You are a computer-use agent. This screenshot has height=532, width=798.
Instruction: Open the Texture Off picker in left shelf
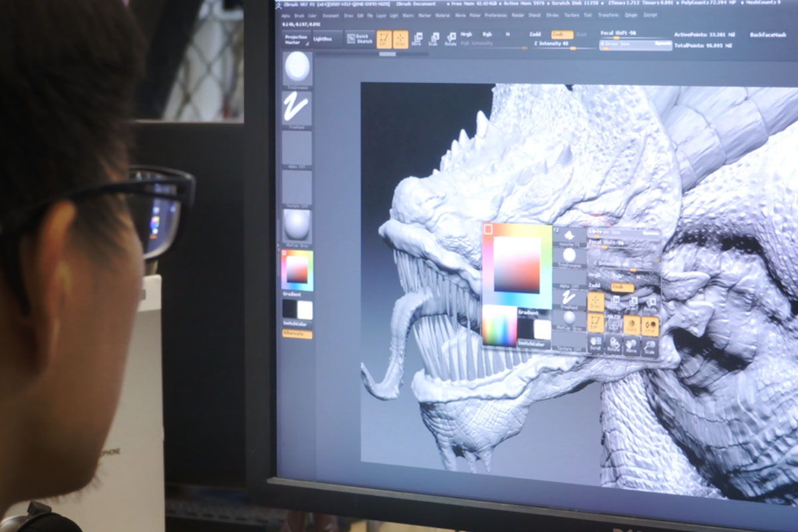297,188
